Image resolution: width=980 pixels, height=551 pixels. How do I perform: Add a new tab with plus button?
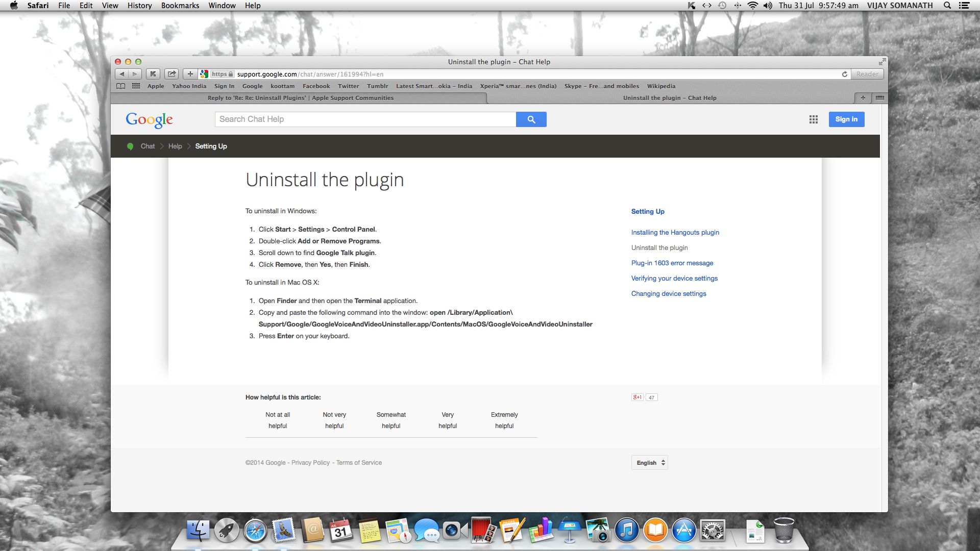[863, 98]
